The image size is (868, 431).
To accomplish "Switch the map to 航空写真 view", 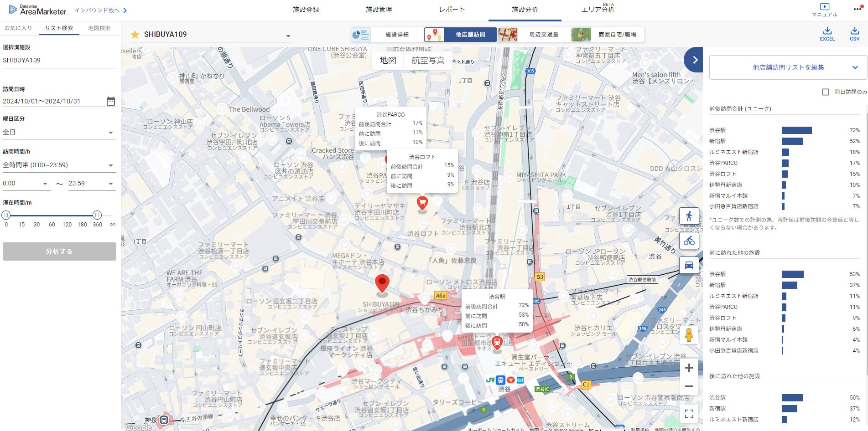I will pos(428,60).
